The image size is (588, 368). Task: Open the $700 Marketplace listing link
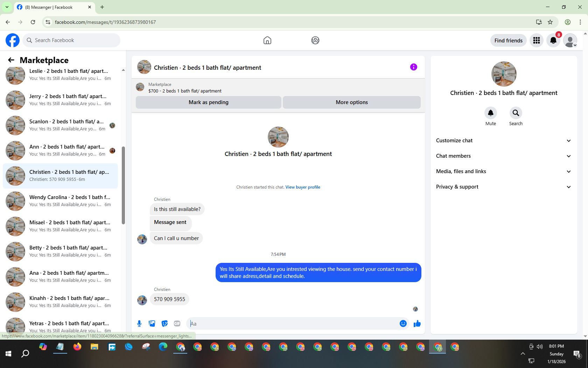click(185, 91)
